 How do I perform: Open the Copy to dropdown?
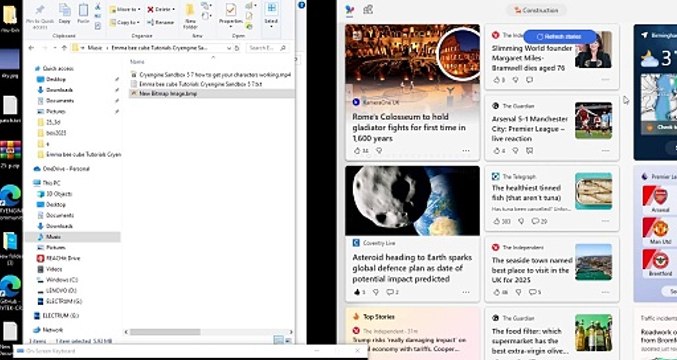(125, 22)
